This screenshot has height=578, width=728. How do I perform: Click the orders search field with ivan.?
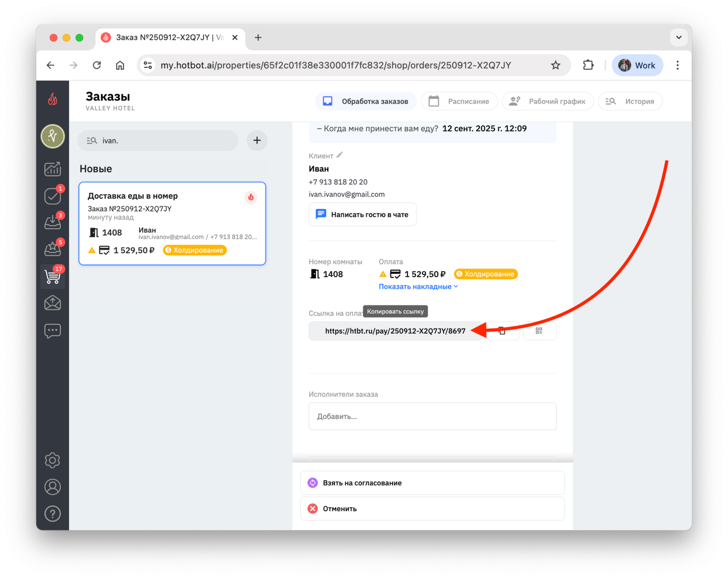[x=158, y=140]
